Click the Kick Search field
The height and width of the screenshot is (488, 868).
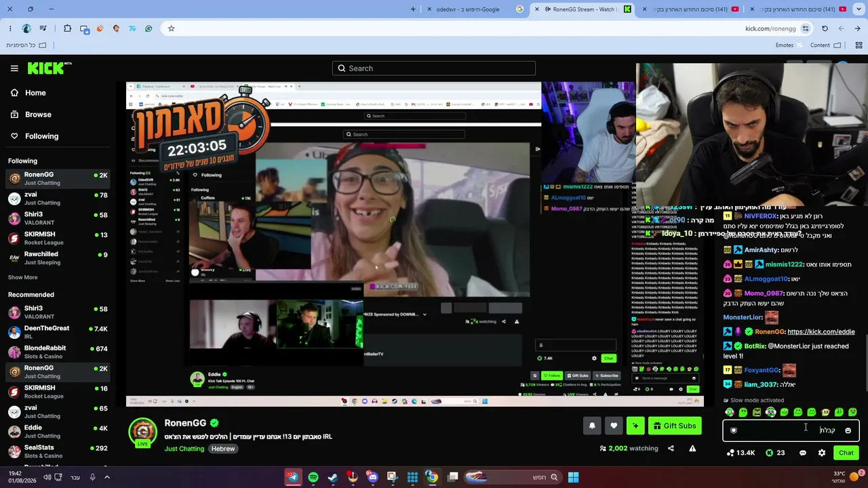(x=434, y=68)
